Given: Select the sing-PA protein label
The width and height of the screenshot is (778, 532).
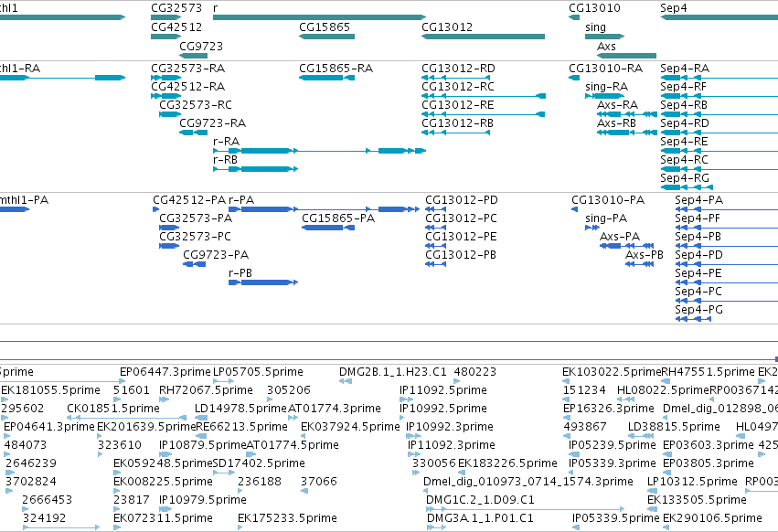Looking at the screenshot, I should (606, 218).
